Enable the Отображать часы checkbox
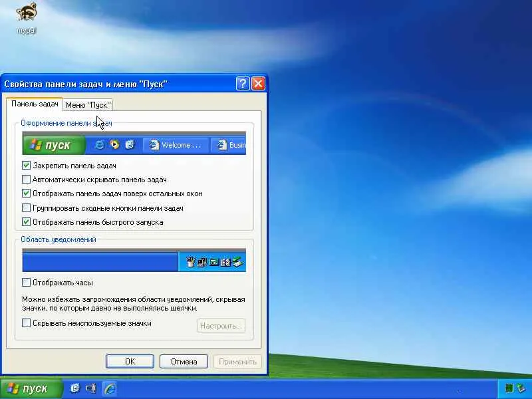This screenshot has height=399, width=532. pos(57,283)
